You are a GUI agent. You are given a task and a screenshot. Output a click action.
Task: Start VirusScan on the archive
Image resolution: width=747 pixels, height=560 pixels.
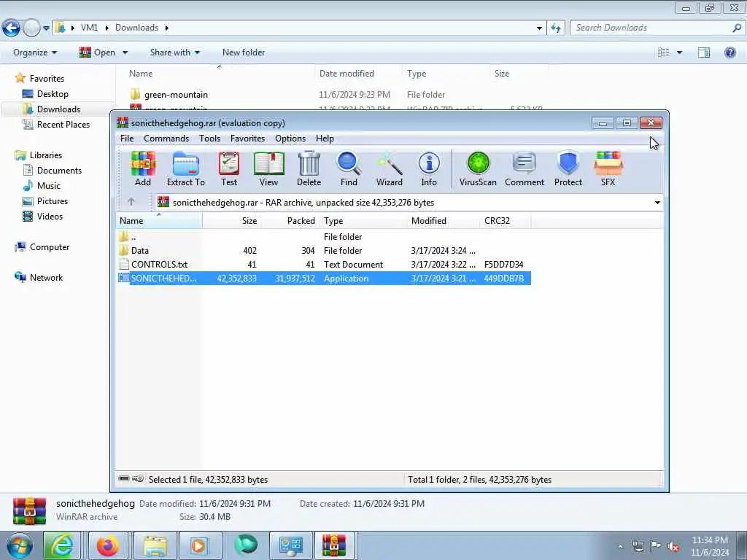click(478, 169)
